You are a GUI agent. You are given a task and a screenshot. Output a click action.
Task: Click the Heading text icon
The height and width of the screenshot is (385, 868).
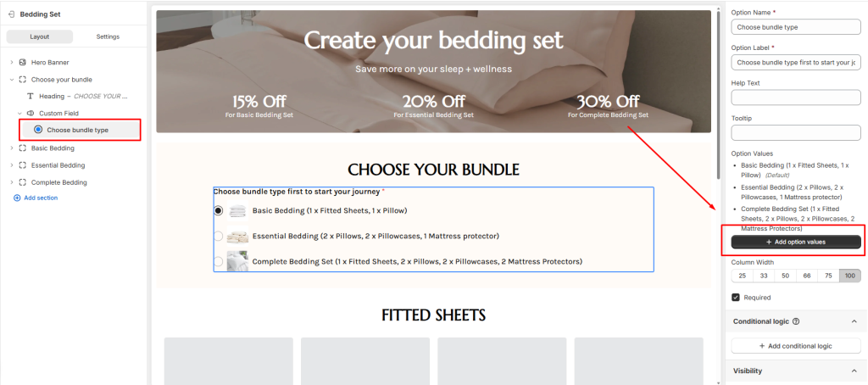[31, 97]
